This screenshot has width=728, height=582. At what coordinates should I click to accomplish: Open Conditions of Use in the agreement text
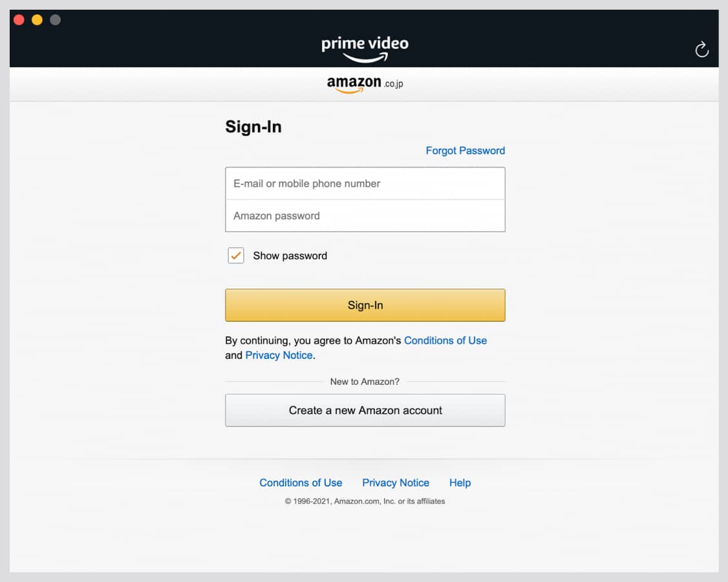(x=445, y=340)
